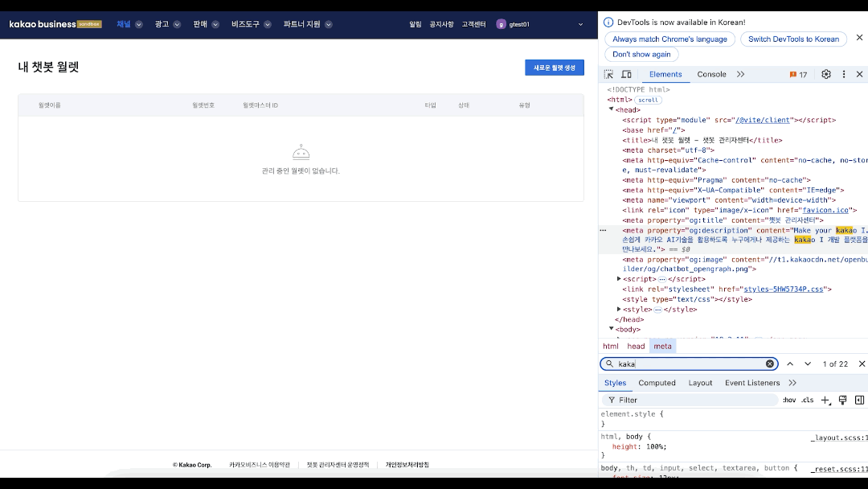Open the 공지사항 link
Image resolution: width=868 pixels, height=489 pixels.
coord(441,24)
